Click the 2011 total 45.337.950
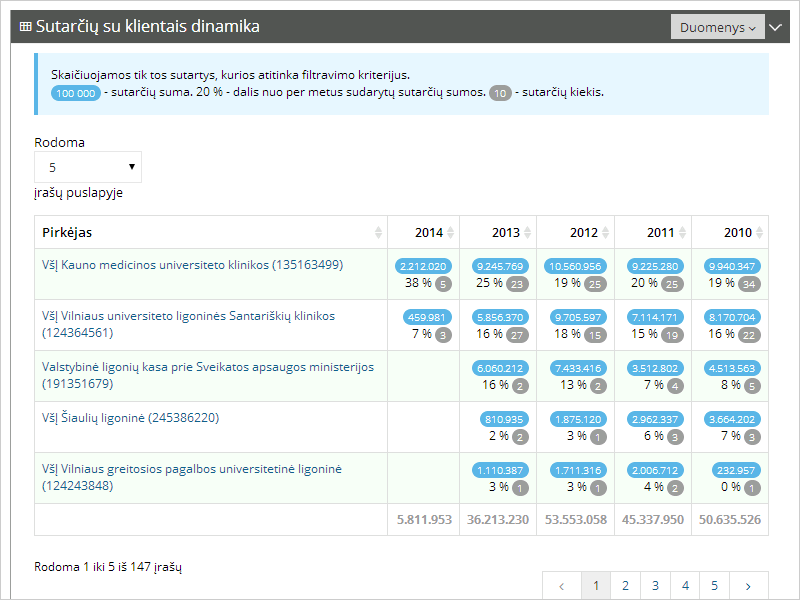800x600 pixels. coord(653,520)
